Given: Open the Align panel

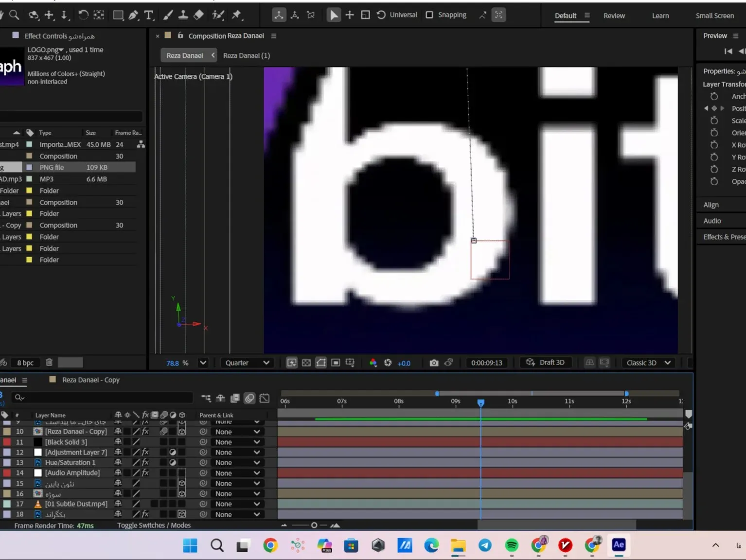Looking at the screenshot, I should coord(711,205).
